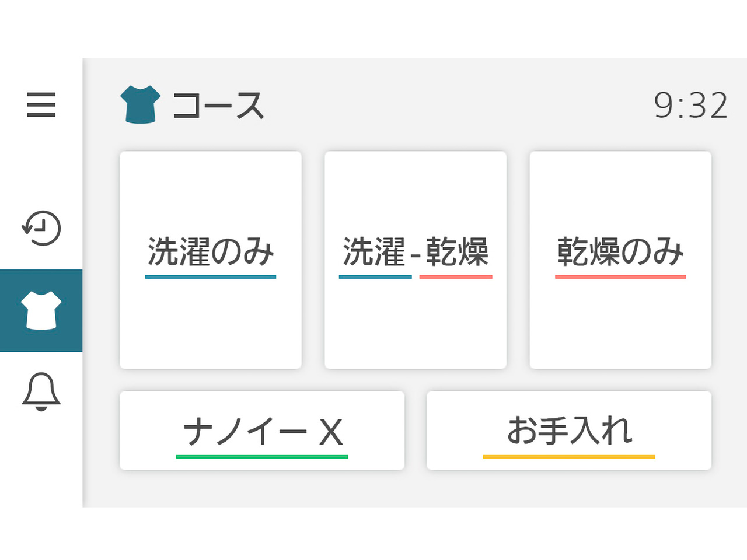
Task: Click the blue underline beneath 洗濯のみ
Action: tap(211, 277)
